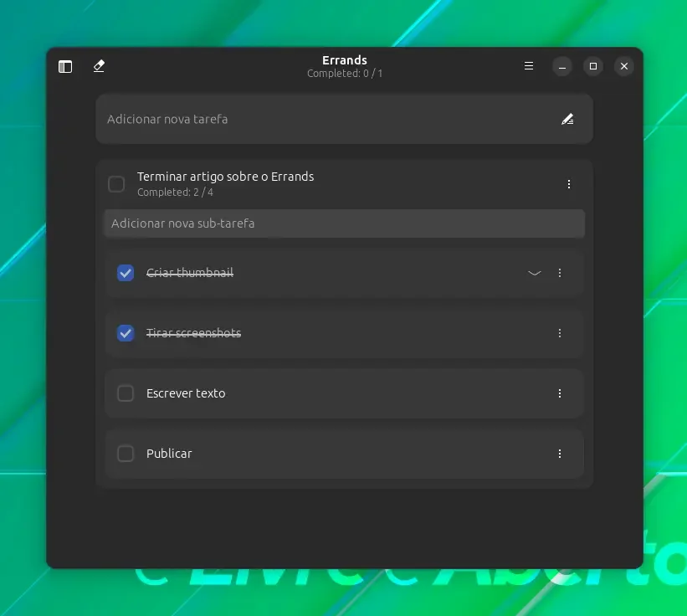Viewport: 687px width, 616px height.
Task: Click the Publicar task label
Action: 169,454
